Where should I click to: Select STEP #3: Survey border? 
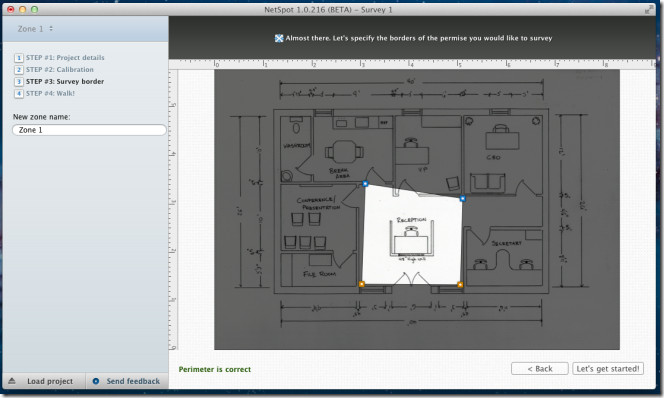pos(65,81)
